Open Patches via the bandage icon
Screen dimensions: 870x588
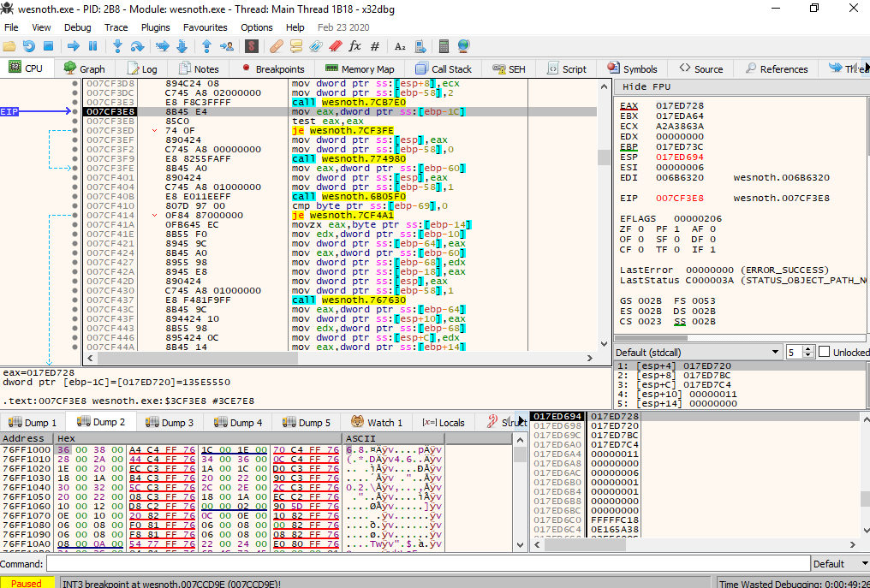(277, 46)
